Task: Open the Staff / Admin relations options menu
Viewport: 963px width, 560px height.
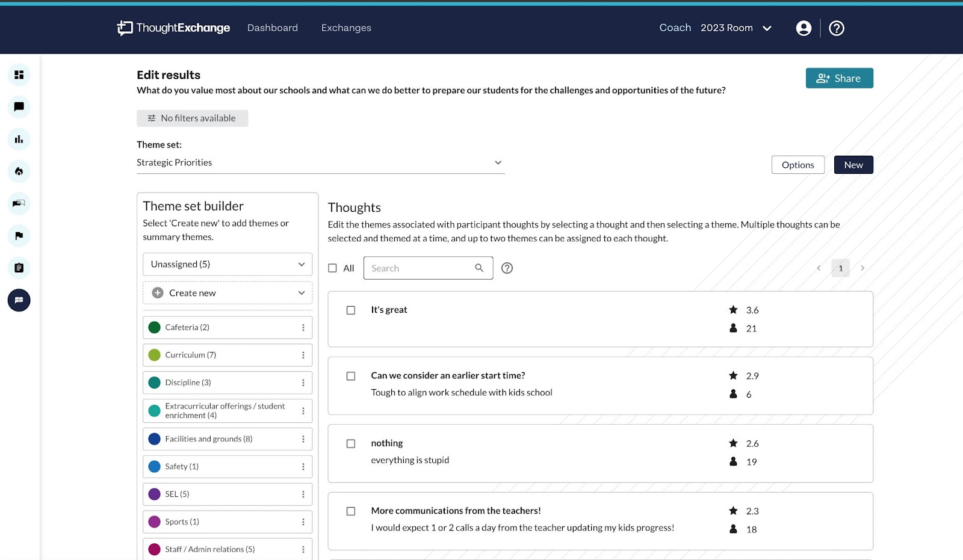Action: click(x=303, y=549)
